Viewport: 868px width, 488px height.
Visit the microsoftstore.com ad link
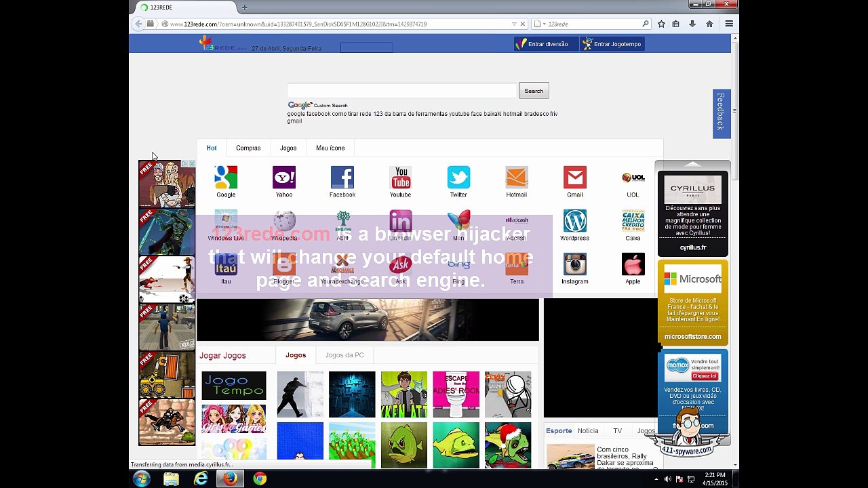point(692,336)
